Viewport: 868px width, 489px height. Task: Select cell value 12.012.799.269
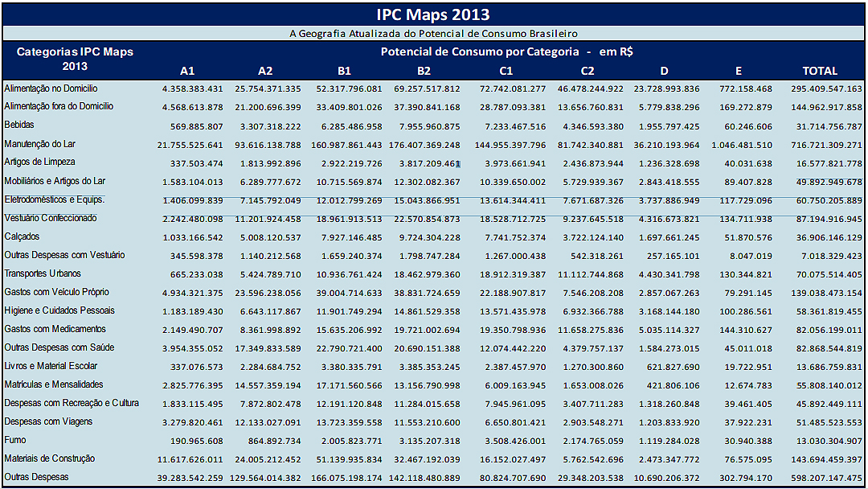coord(350,201)
